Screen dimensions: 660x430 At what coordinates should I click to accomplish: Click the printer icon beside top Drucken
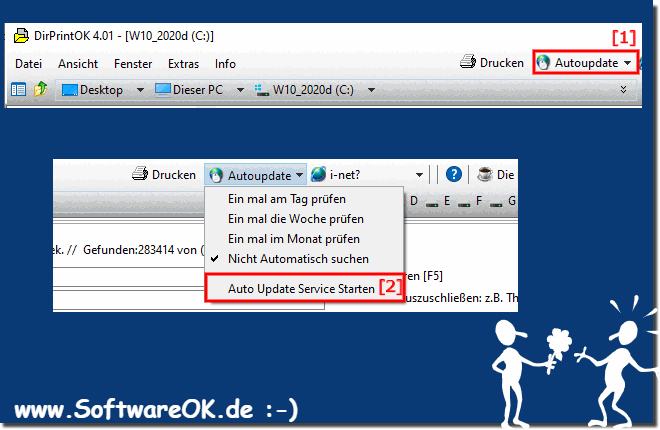coord(468,62)
